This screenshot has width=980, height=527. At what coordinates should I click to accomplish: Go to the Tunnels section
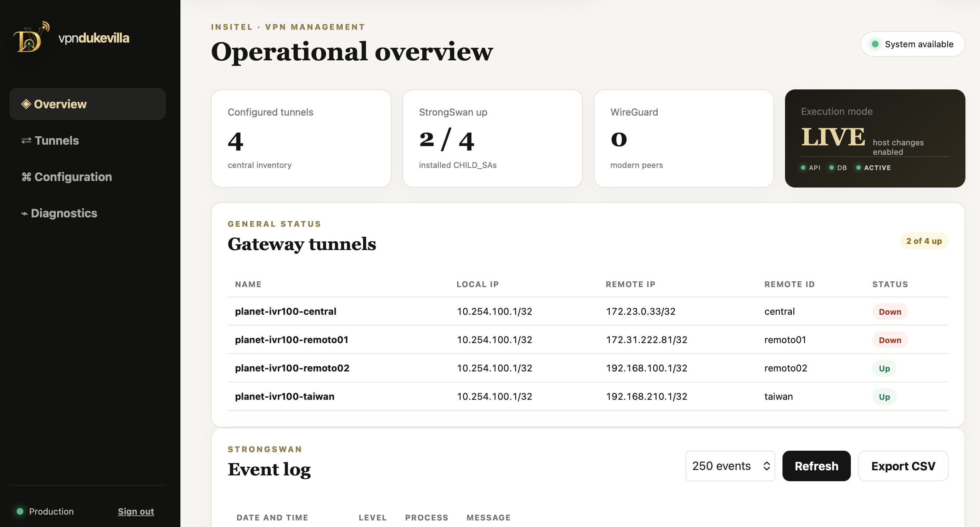[x=88, y=141]
